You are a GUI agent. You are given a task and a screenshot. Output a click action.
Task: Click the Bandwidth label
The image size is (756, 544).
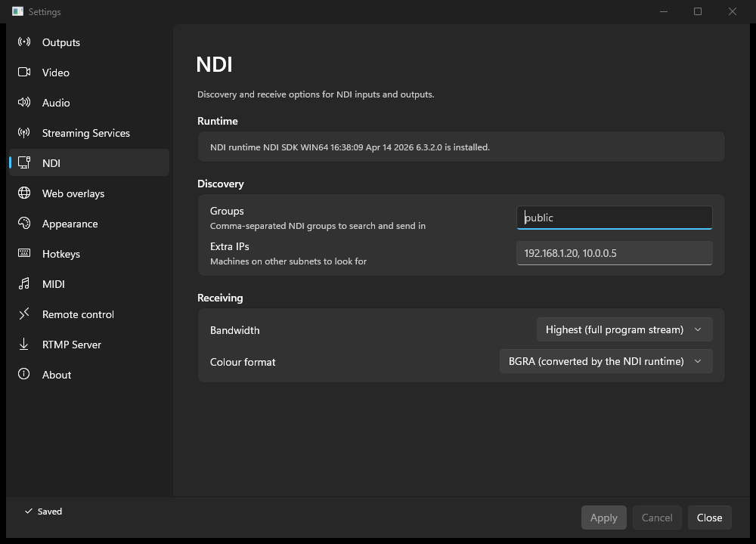235,330
